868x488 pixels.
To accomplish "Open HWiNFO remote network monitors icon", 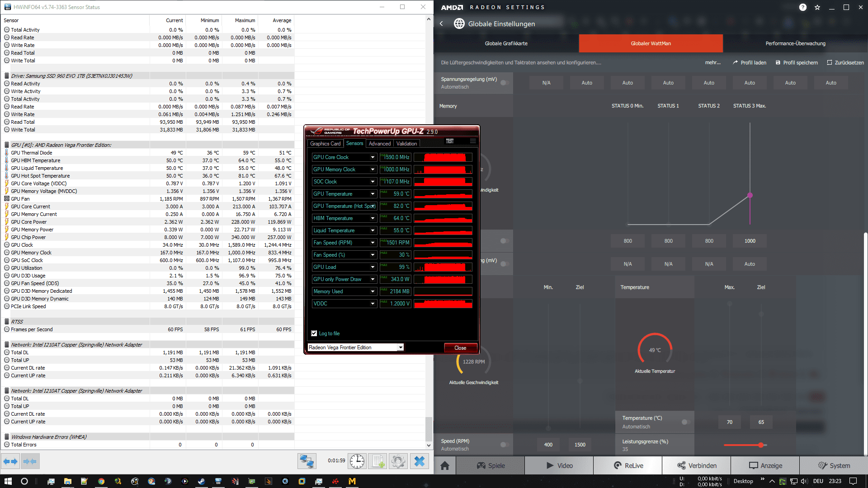I will pyautogui.click(x=307, y=461).
